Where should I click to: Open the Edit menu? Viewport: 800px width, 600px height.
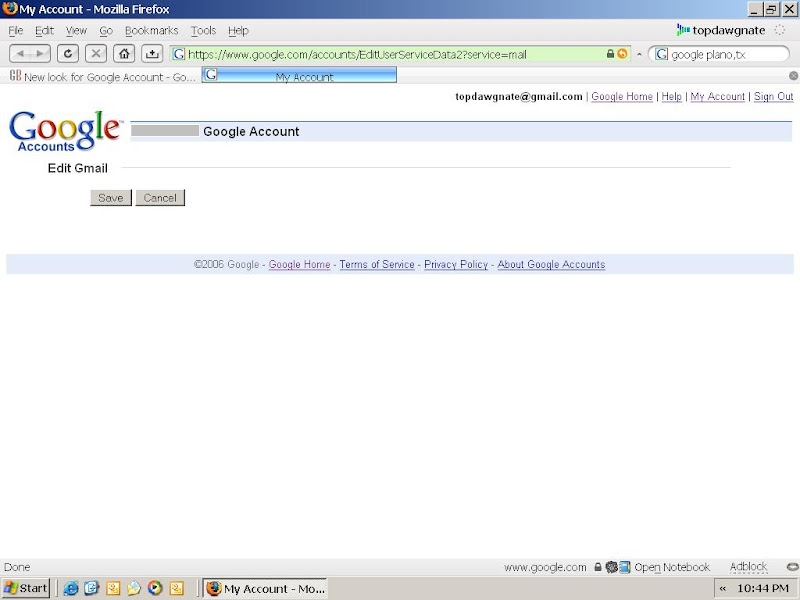(x=44, y=31)
